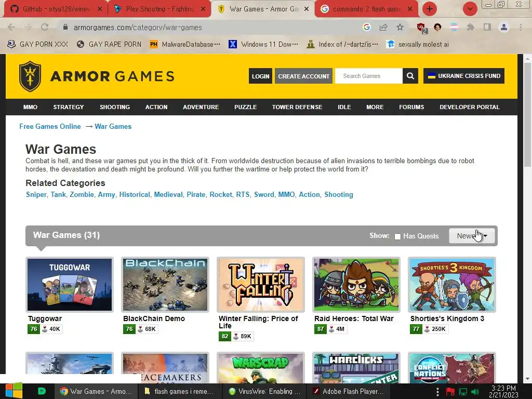The height and width of the screenshot is (399, 532).
Task: Close the commando 2 flash game tab
Action: click(x=410, y=9)
